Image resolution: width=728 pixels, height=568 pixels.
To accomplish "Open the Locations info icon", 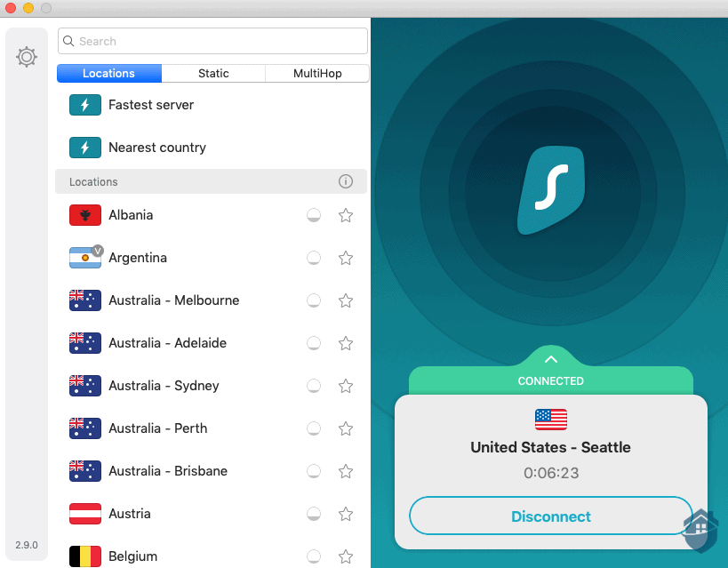I will coord(346,181).
